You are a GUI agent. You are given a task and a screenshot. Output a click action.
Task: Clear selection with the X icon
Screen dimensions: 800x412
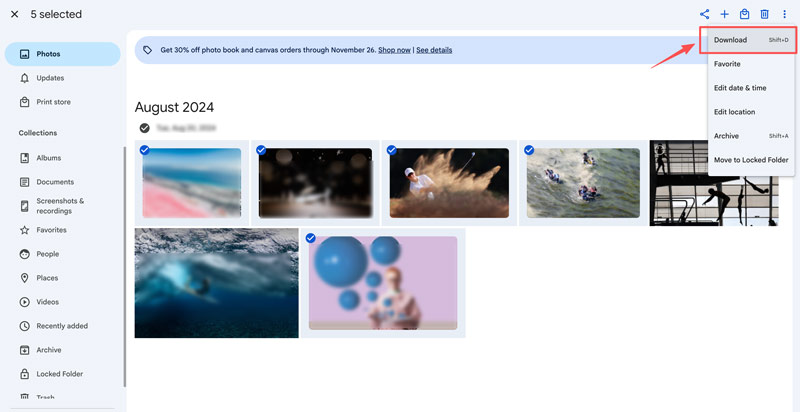click(14, 14)
